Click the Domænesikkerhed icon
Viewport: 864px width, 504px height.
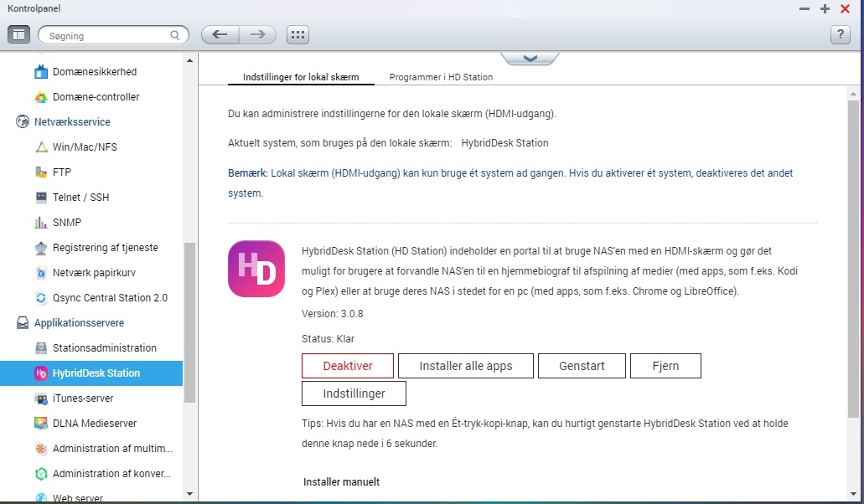click(x=41, y=71)
